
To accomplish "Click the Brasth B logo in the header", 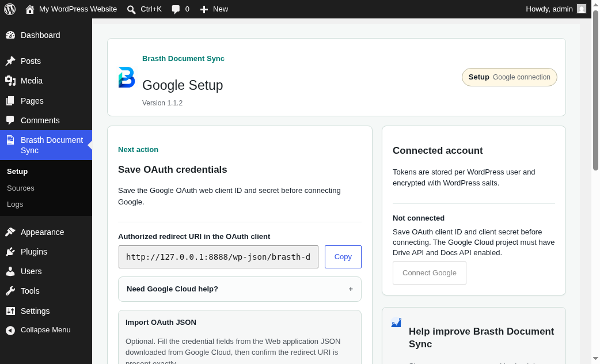I will pyautogui.click(x=126, y=77).
